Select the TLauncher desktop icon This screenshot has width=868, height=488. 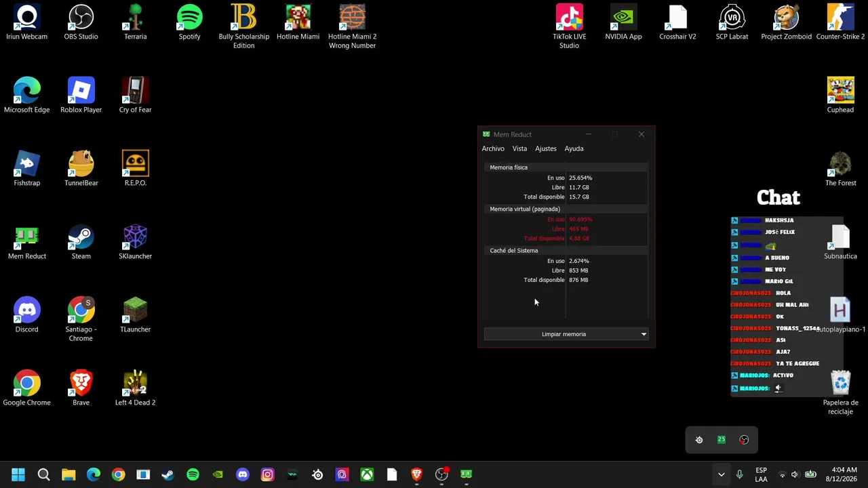pyautogui.click(x=136, y=315)
